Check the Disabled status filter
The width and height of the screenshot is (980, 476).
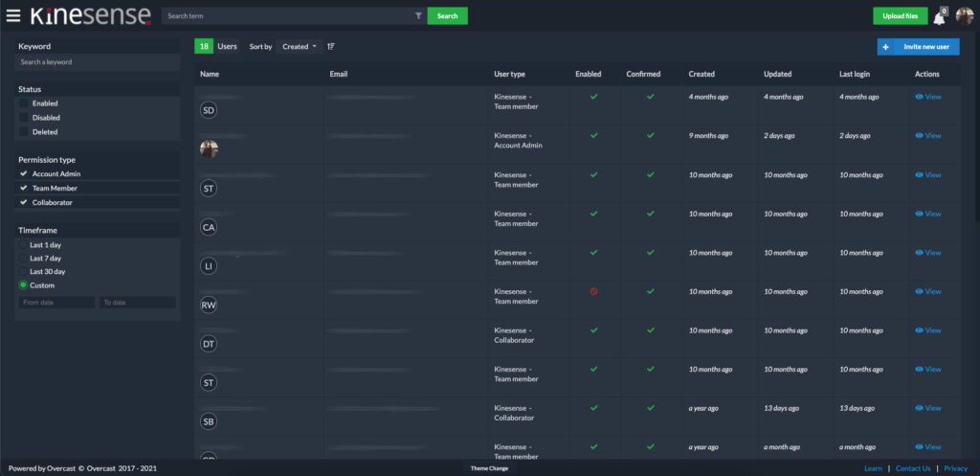coord(24,118)
